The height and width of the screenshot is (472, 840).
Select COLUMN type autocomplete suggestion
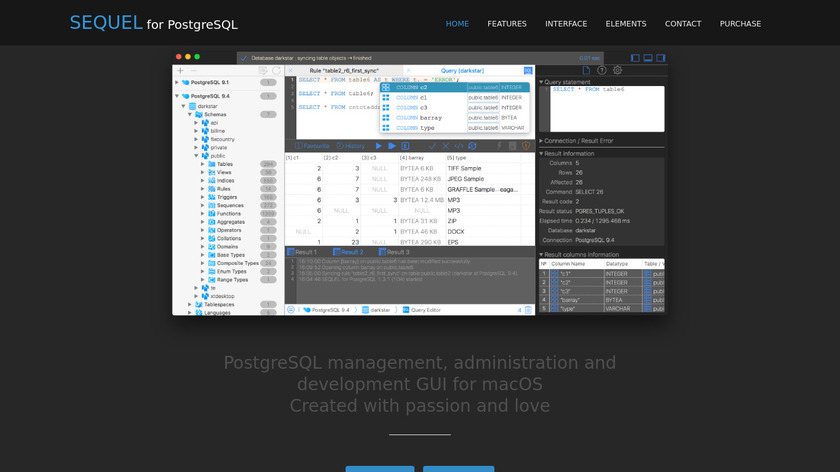click(x=455, y=128)
